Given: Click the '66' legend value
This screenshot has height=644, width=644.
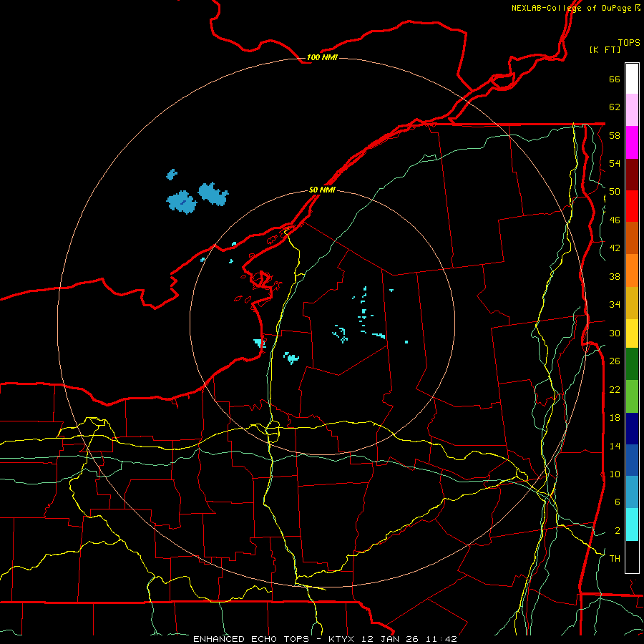Looking at the screenshot, I should 615,79.
